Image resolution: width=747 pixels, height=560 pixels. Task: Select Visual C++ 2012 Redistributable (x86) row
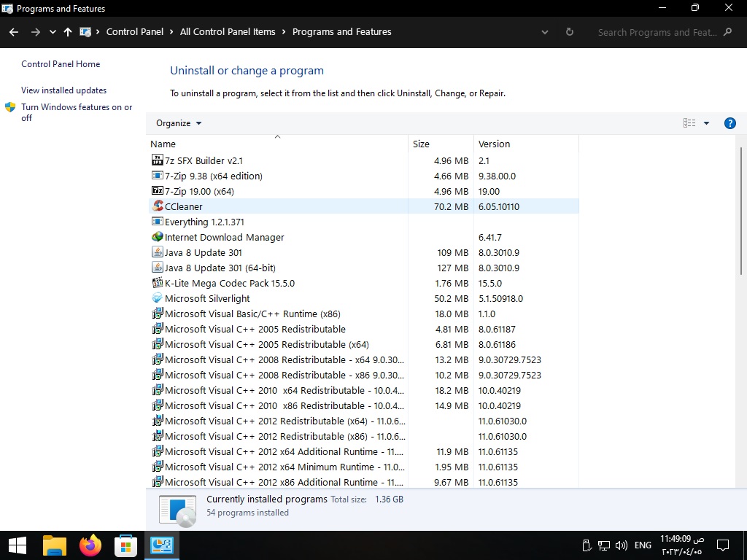point(363,436)
